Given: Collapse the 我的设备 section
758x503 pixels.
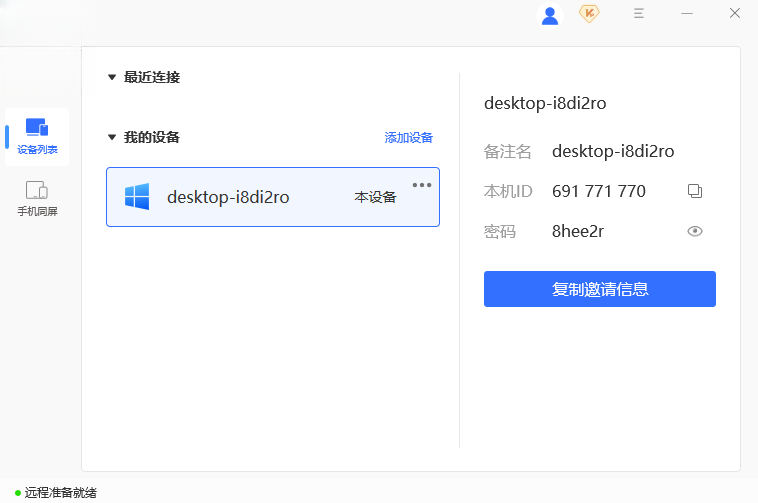Looking at the screenshot, I should point(112,138).
